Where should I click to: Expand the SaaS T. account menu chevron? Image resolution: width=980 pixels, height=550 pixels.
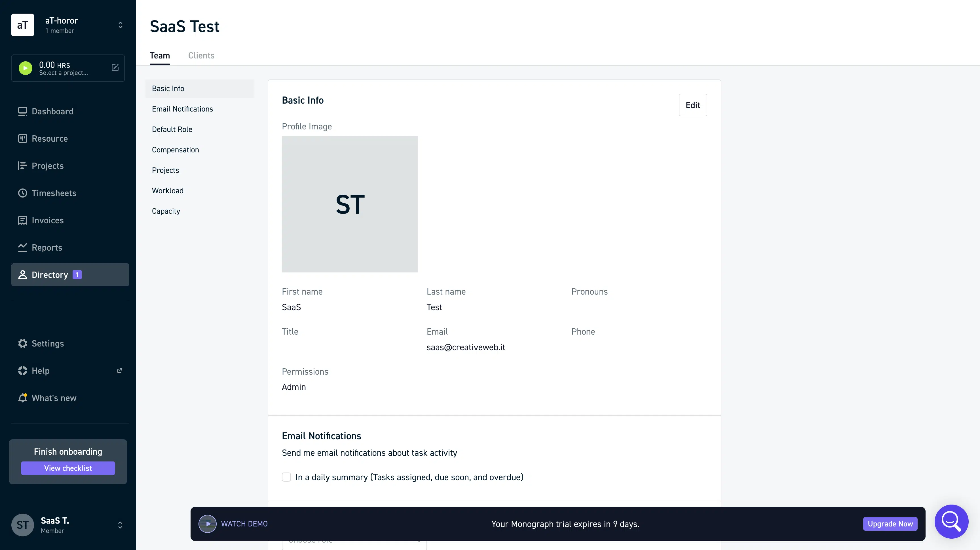[x=120, y=525]
